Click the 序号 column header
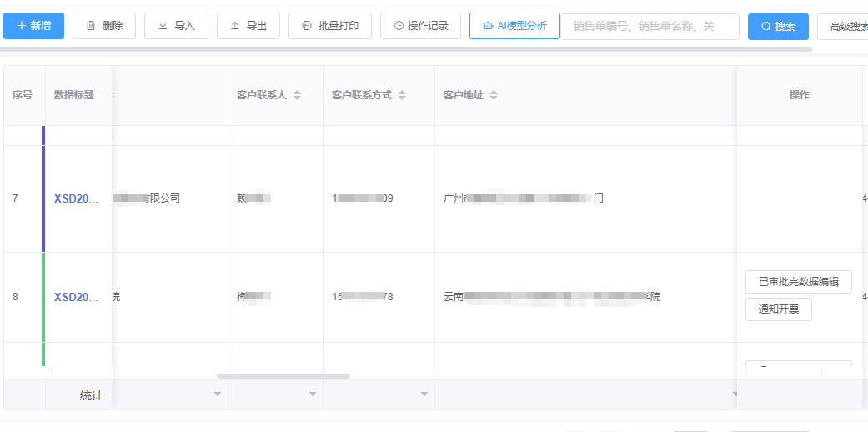This screenshot has width=868, height=432. (23, 95)
